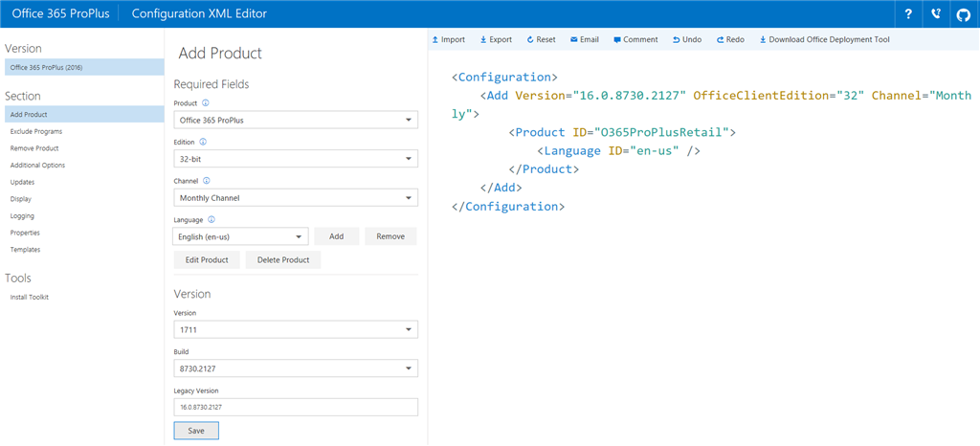Open the help question mark icon
Viewport: 980px width, 446px height.
907,13
